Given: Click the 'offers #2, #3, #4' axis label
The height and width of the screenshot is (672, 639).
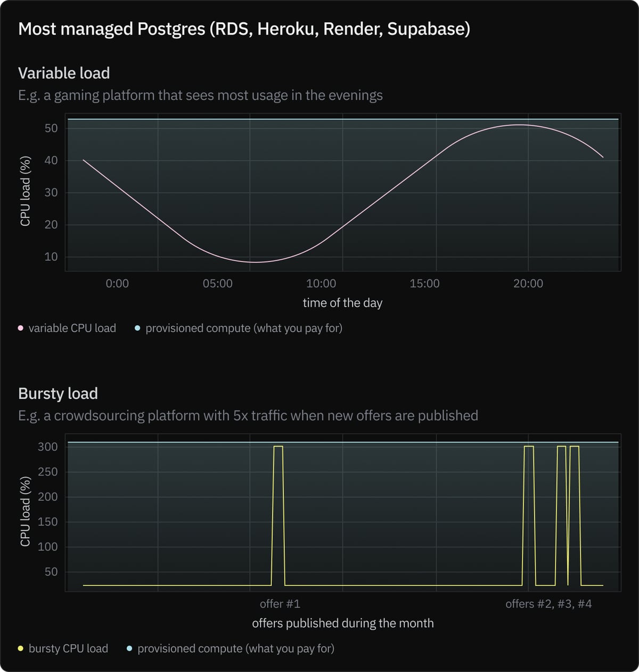Looking at the screenshot, I should point(548,604).
